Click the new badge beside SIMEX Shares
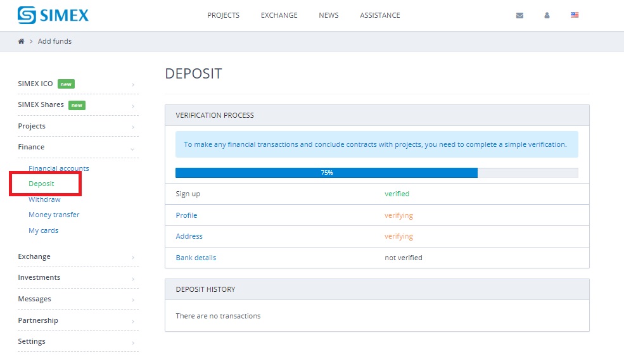The height and width of the screenshot is (364, 624). click(77, 105)
